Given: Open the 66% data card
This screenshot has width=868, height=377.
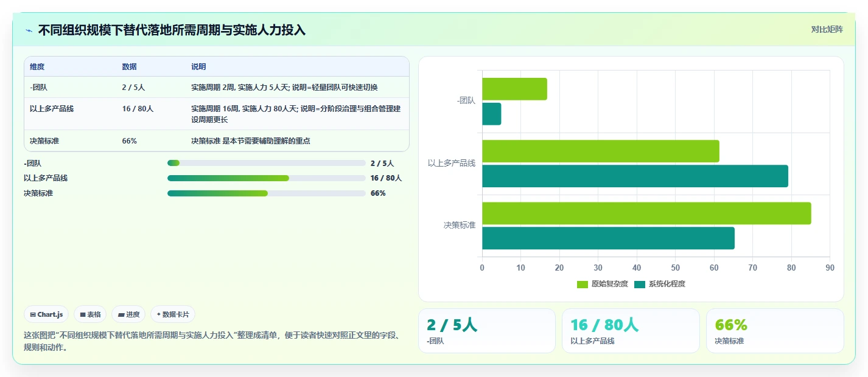Looking at the screenshot, I should point(775,331).
